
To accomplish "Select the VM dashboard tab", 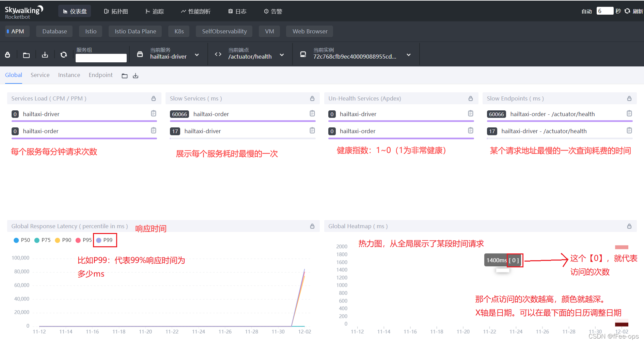I will [269, 31].
